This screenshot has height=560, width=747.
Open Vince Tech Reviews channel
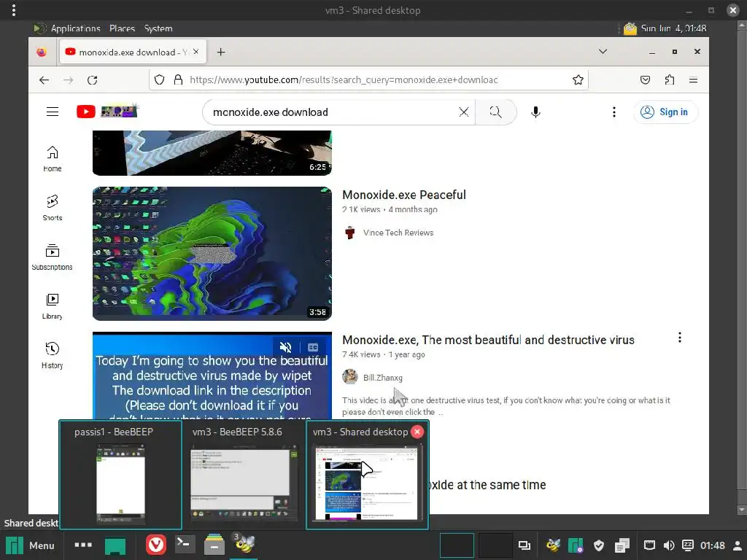pos(398,233)
